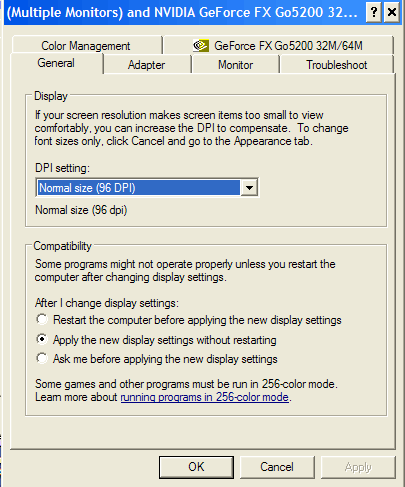Switch to the Adapter tab
This screenshot has height=487, width=405.
(x=147, y=65)
